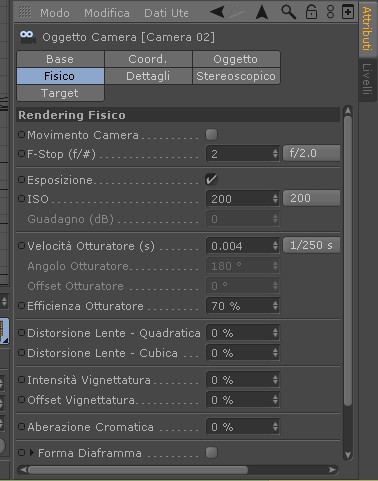Click the grip dots icon beside Modo
378x481 pixels.
25,13
